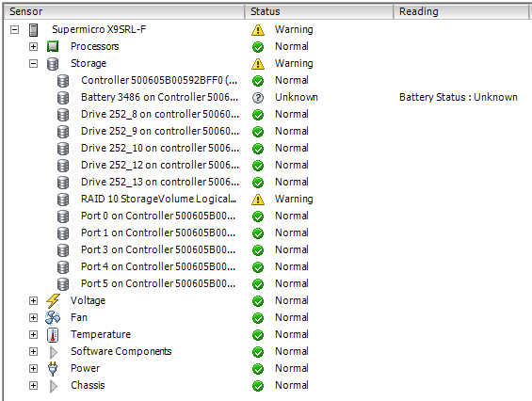The image size is (532, 401).
Task: Select the Port 3 on Controller entry
Action: [x=158, y=250]
